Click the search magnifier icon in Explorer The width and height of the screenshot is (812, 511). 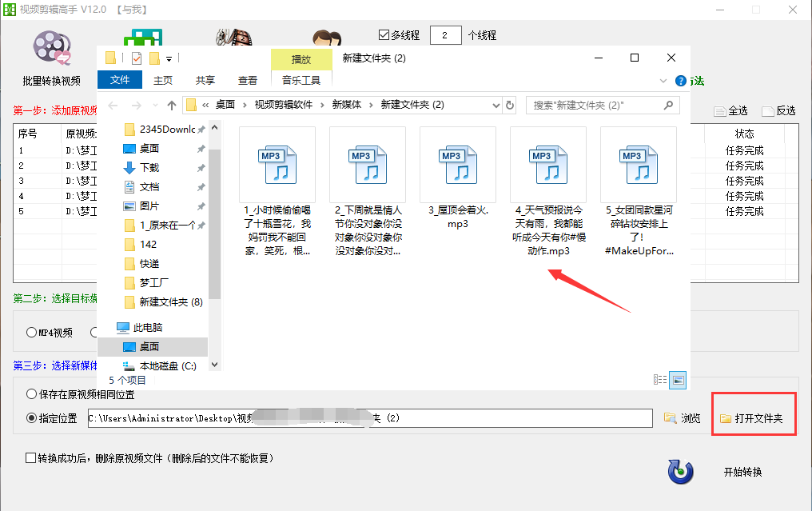[x=669, y=106]
